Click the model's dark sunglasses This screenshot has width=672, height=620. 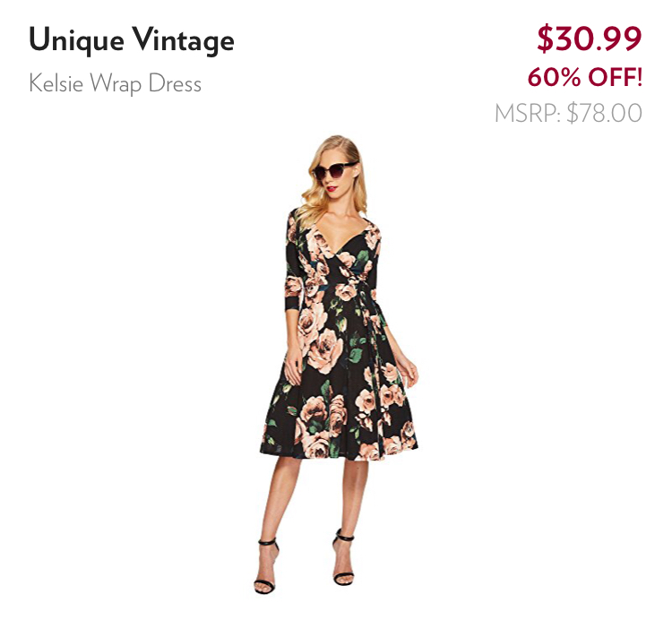pos(333,171)
